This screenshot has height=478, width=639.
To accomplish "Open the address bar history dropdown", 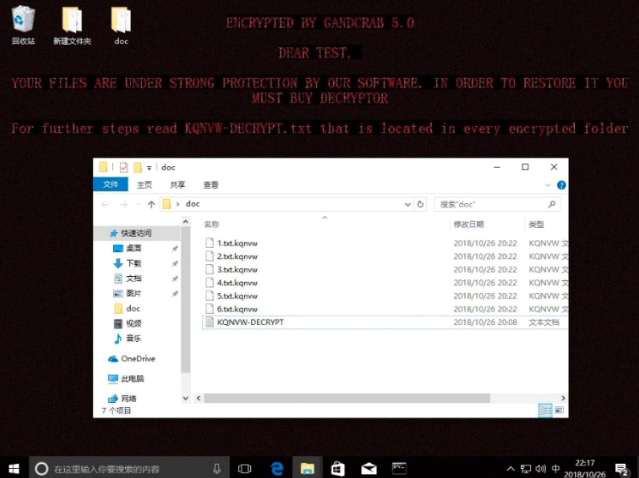I will coord(407,204).
